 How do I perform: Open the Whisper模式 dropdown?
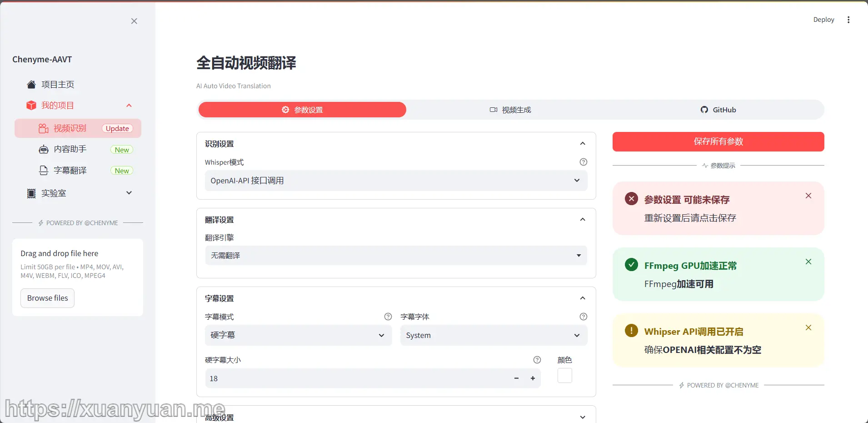pos(396,181)
